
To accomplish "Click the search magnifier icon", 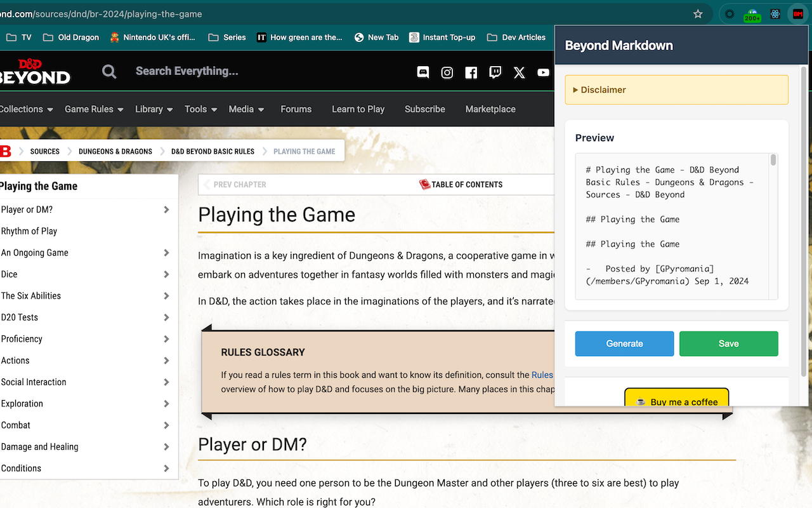I will [109, 72].
